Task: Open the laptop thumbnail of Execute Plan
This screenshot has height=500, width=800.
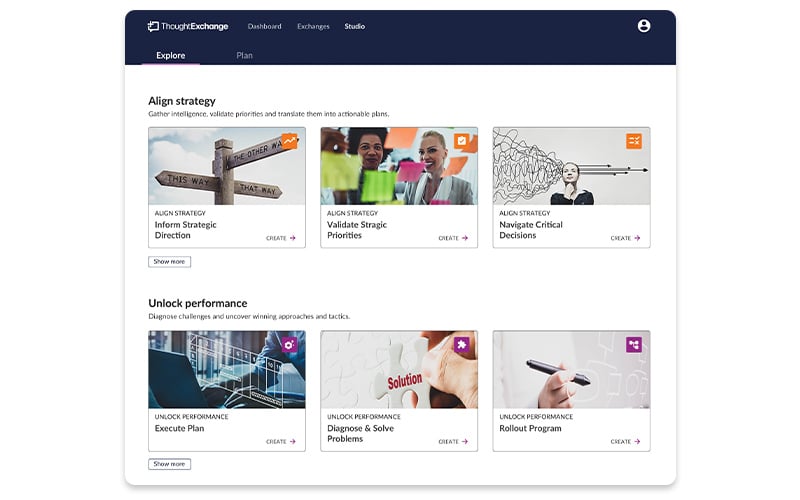Action: click(x=227, y=369)
